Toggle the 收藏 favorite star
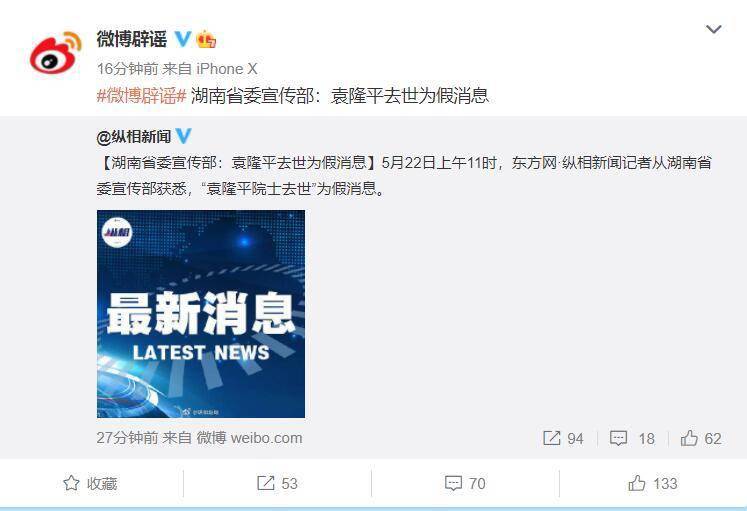The image size is (747, 511). (x=90, y=484)
